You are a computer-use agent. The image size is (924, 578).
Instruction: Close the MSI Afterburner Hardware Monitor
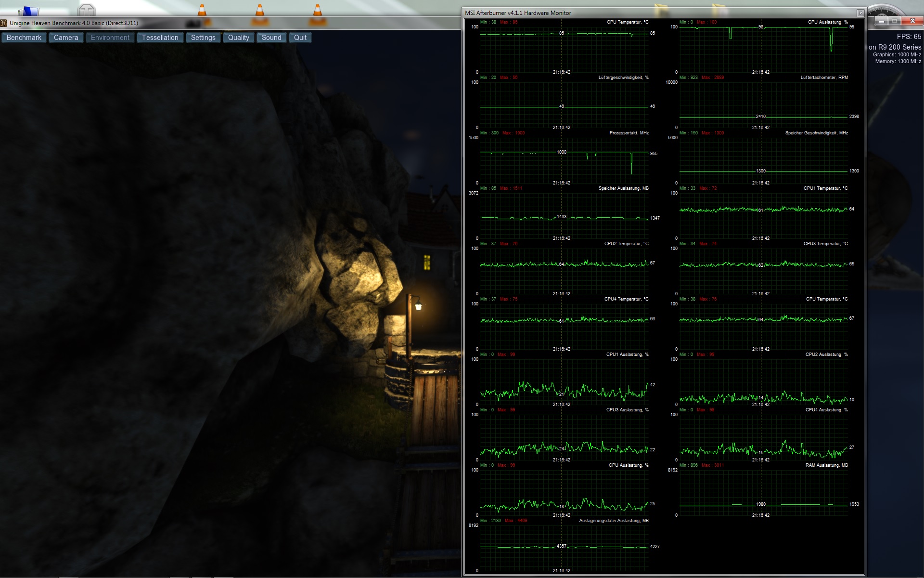860,13
